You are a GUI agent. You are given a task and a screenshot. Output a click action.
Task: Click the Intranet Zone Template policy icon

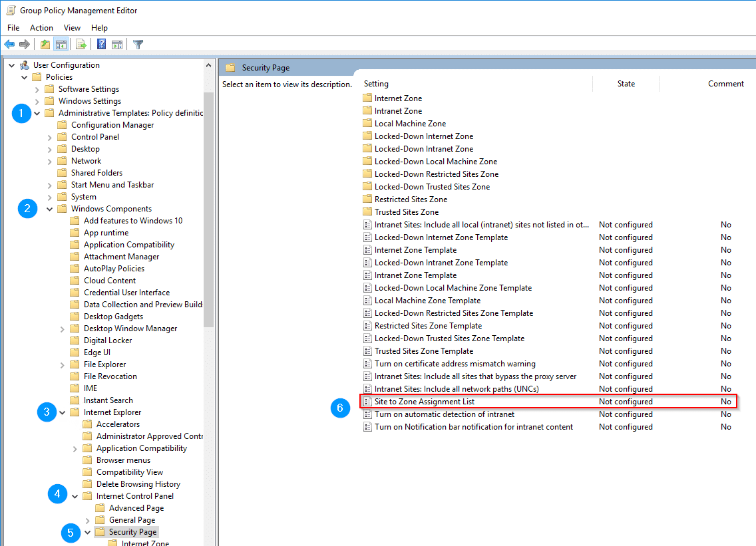(x=367, y=275)
